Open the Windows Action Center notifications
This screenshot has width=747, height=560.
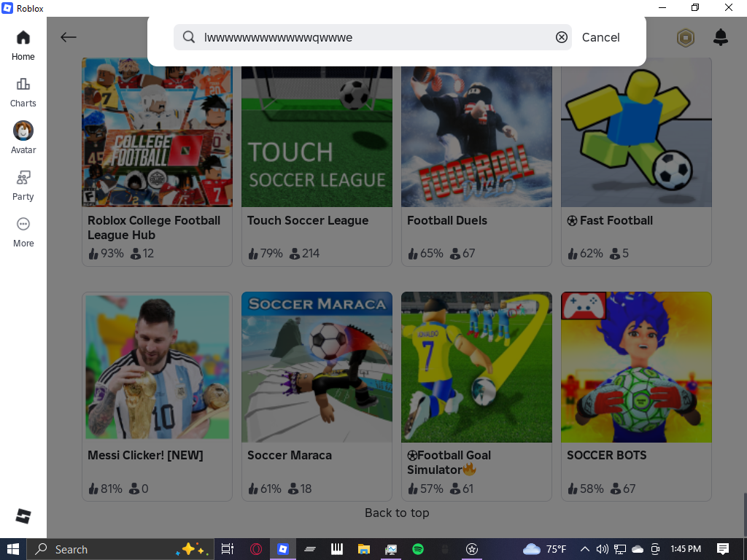pos(723,549)
